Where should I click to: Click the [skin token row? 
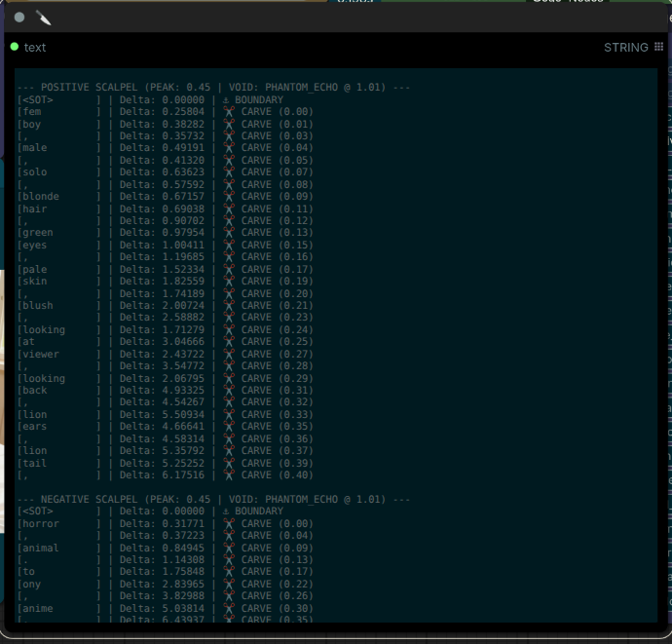(166, 282)
